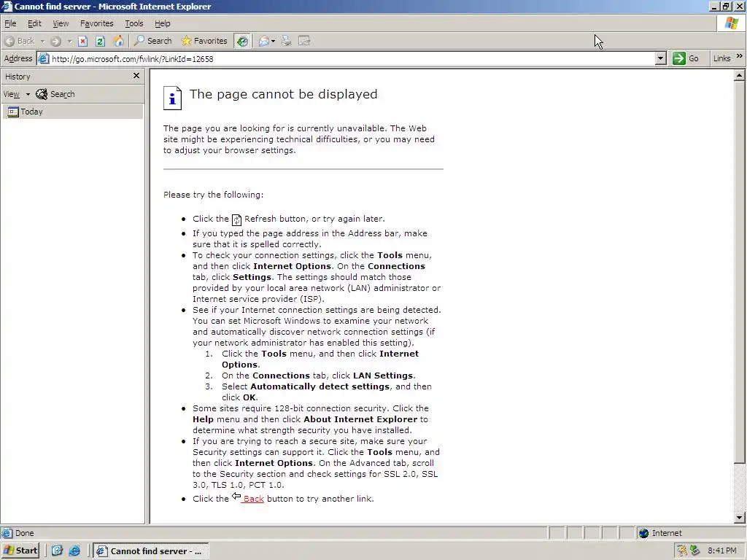Open the Forward button dropdown arrow
The image size is (747, 560).
pyautogui.click(x=69, y=41)
